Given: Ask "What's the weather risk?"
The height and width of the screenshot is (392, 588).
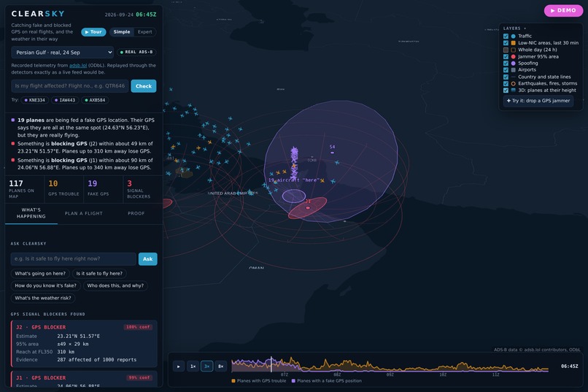Looking at the screenshot, I should click(x=43, y=298).
